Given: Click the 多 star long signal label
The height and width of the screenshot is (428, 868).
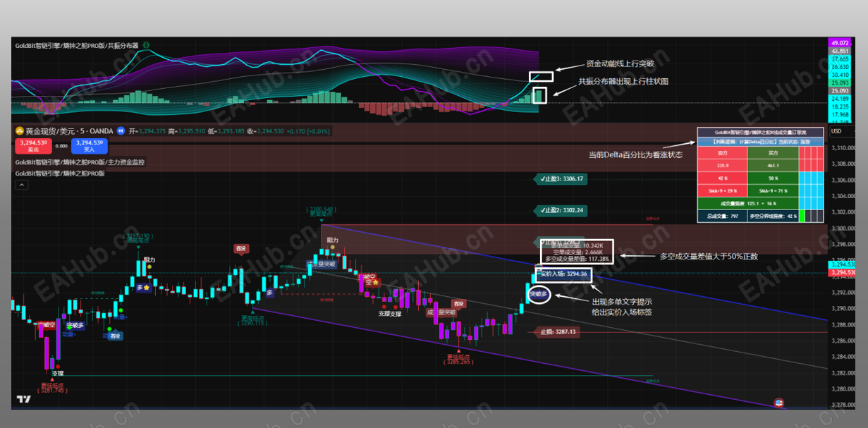Looking at the screenshot, I should (x=143, y=288).
